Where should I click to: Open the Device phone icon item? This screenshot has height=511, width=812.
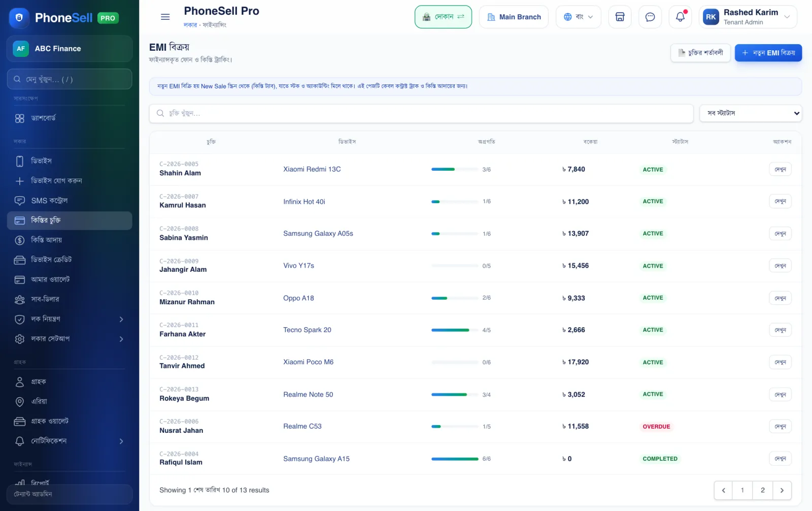(70, 161)
